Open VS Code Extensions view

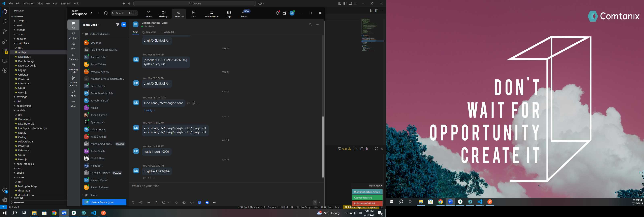(x=5, y=51)
